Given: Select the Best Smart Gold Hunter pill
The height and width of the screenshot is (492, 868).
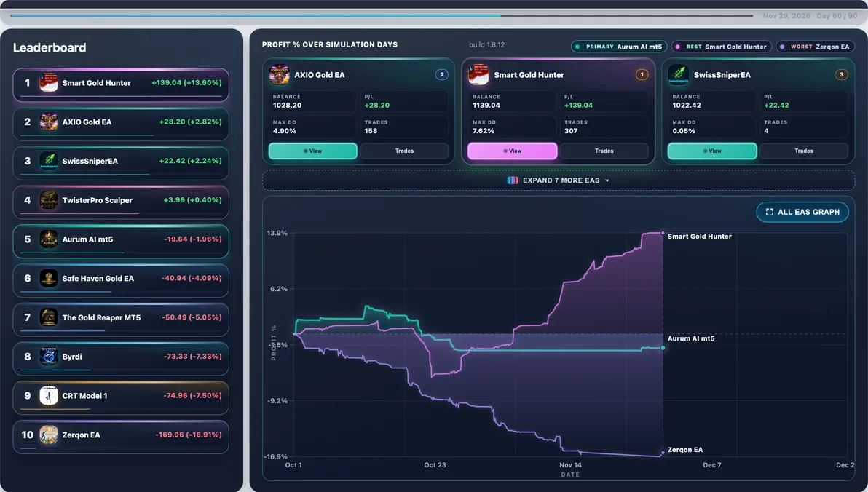Looking at the screenshot, I should coord(722,47).
